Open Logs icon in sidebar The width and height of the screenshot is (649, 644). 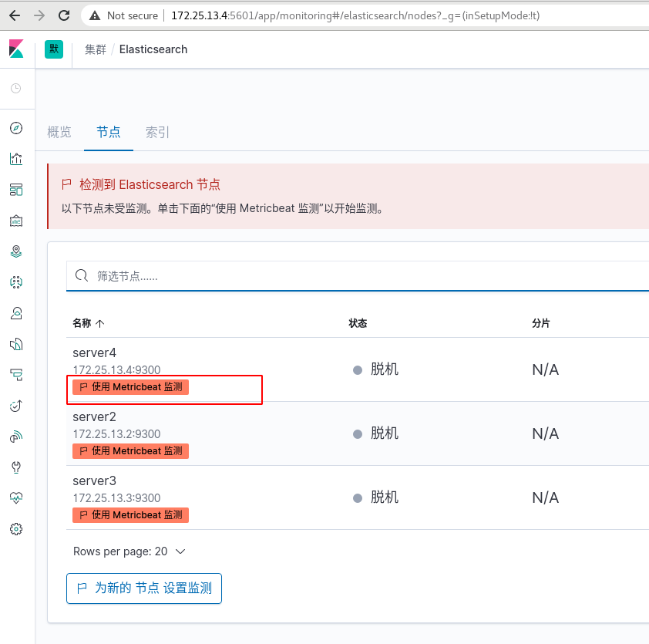tap(16, 344)
